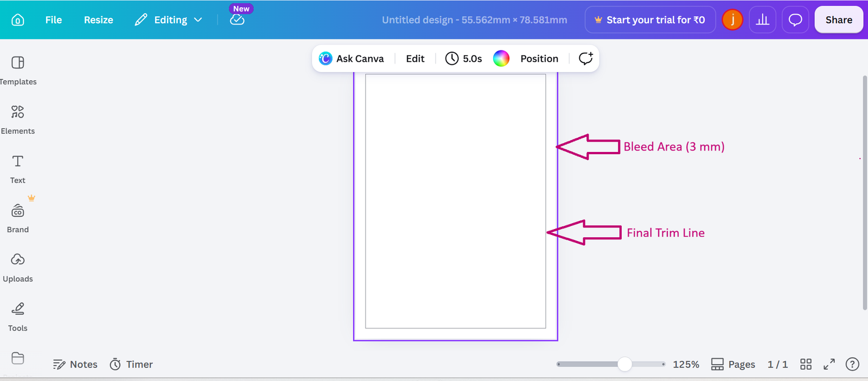Click the cloud save status icon
The height and width of the screenshot is (381, 868).
[237, 20]
